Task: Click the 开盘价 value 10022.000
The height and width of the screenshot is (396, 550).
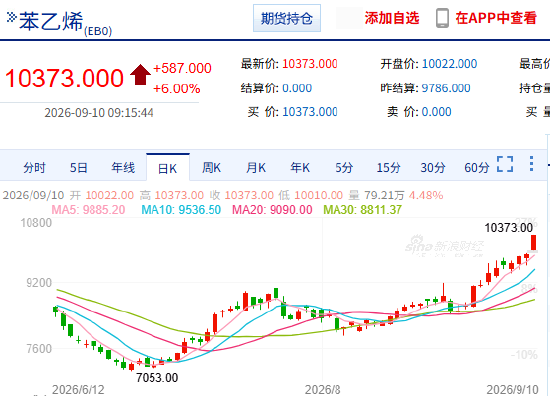Action: 449,64
